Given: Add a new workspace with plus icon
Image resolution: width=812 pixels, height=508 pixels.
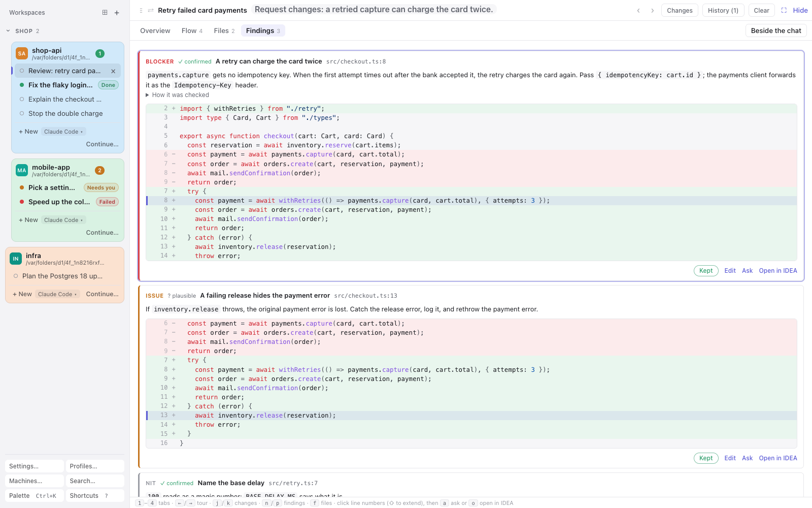Looking at the screenshot, I should point(117,13).
